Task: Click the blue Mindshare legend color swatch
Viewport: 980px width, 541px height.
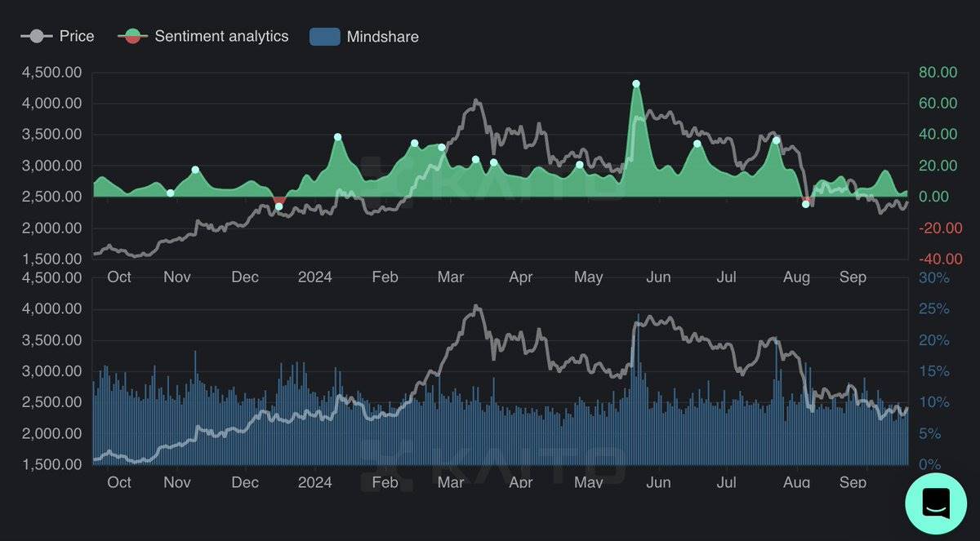Action: tap(324, 37)
